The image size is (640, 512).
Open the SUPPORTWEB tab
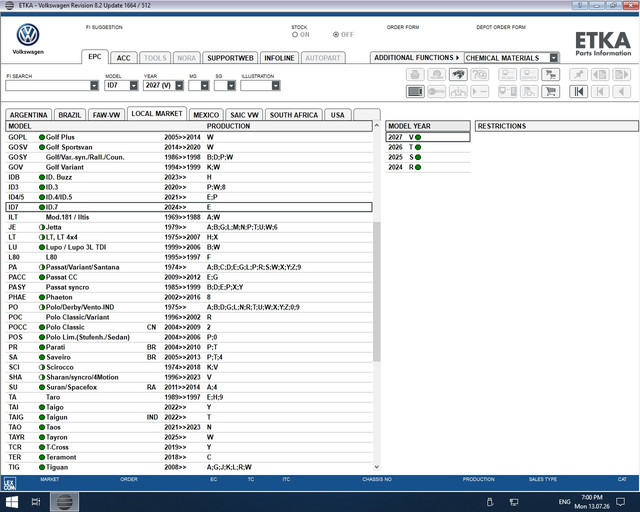pyautogui.click(x=230, y=58)
